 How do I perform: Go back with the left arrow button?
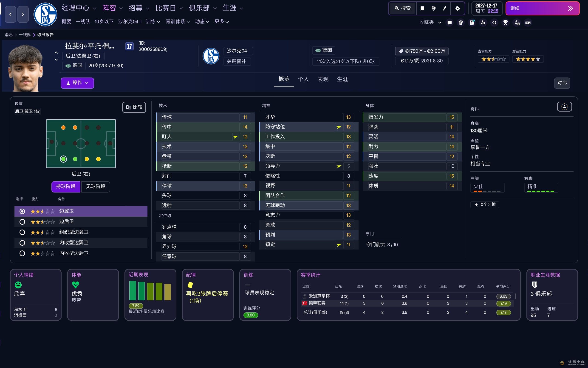tap(10, 14)
